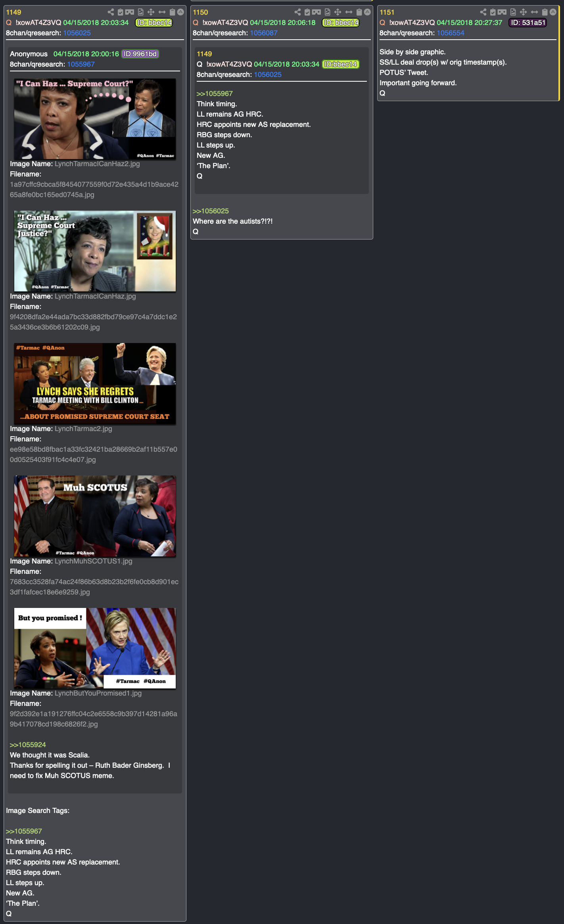
Task: Click the four-way move arrows icon on post 1150
Action: pos(338,12)
